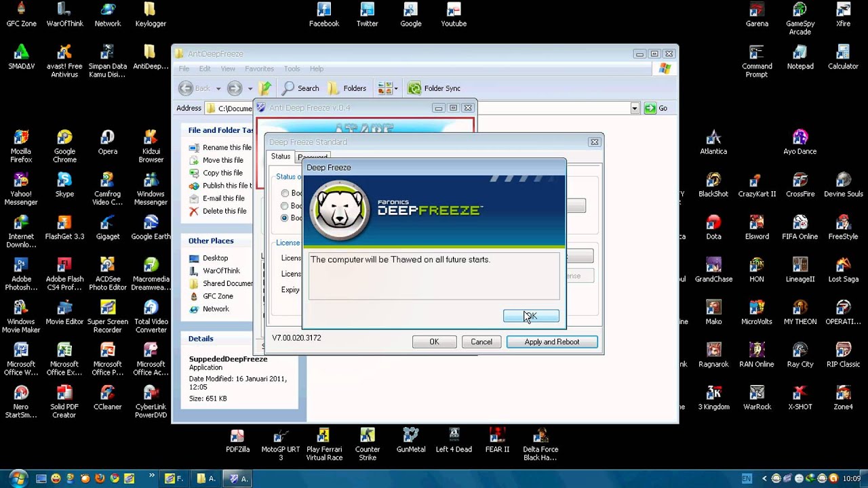Click the Folder Sync toolbar icon
The width and height of the screenshot is (868, 488).
pos(414,88)
